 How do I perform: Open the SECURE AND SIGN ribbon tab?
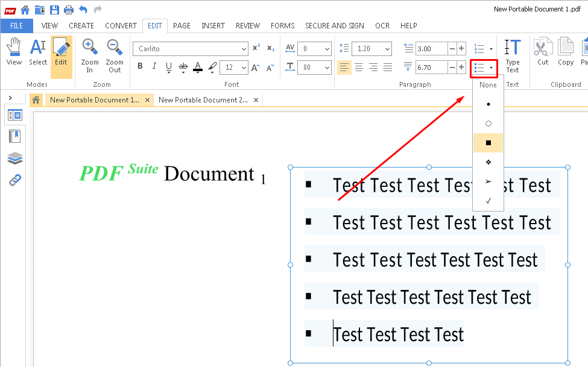[335, 26]
